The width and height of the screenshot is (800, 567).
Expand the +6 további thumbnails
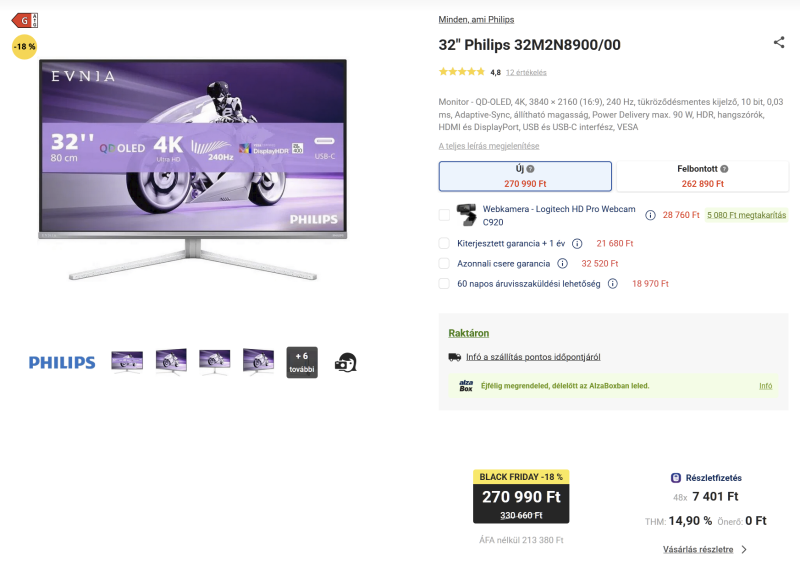(302, 362)
